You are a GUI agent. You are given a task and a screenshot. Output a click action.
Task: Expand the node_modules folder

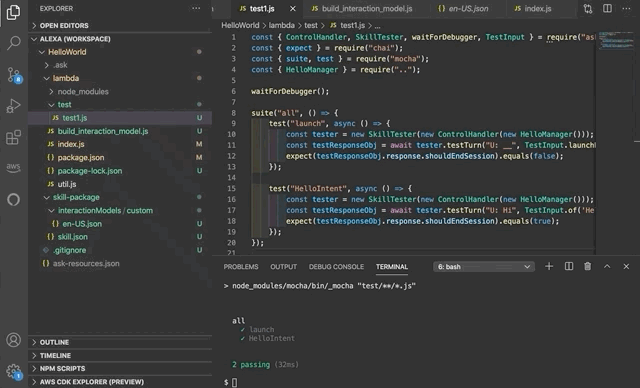(x=120, y=91)
